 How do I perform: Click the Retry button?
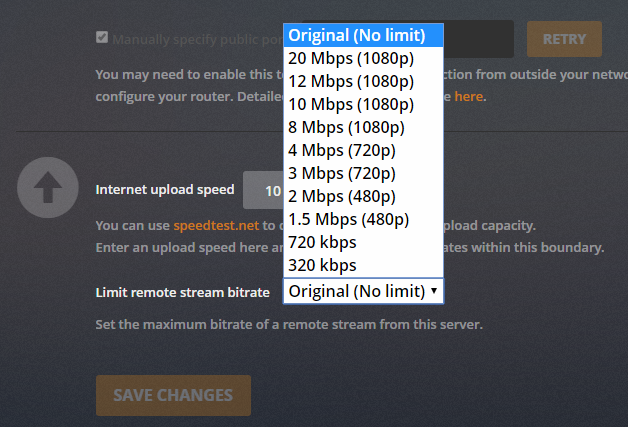(x=564, y=39)
